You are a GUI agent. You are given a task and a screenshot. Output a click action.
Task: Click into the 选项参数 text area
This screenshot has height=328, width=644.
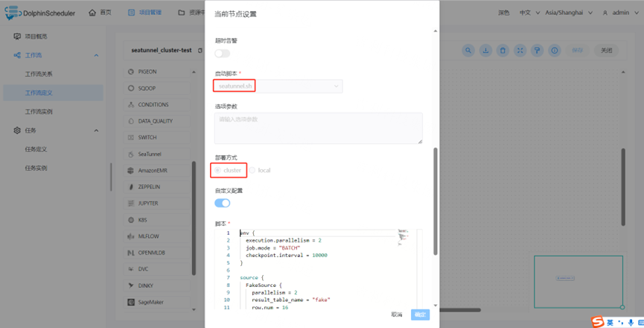click(319, 128)
